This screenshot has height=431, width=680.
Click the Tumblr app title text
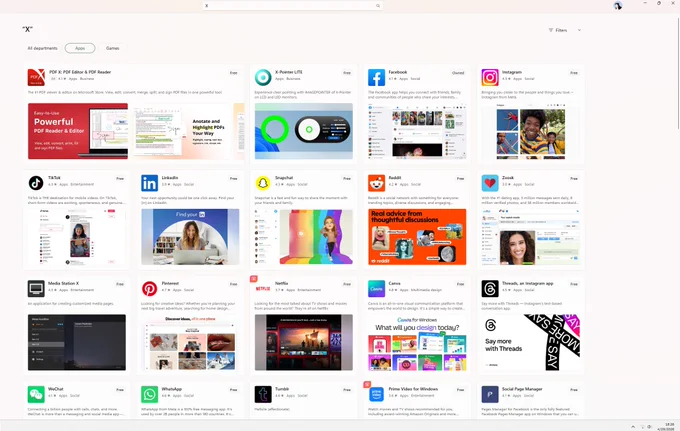(x=282, y=389)
